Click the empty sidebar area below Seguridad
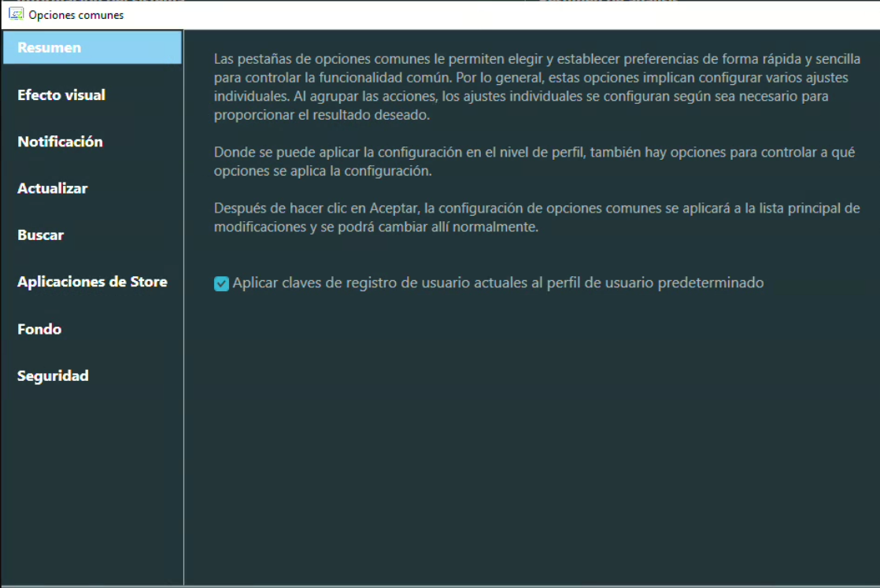This screenshot has height=588, width=880. pos(91,480)
